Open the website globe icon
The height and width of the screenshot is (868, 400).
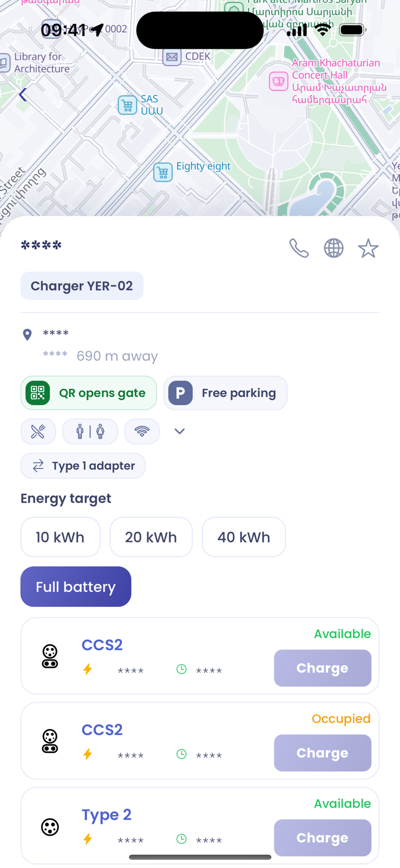[334, 248]
